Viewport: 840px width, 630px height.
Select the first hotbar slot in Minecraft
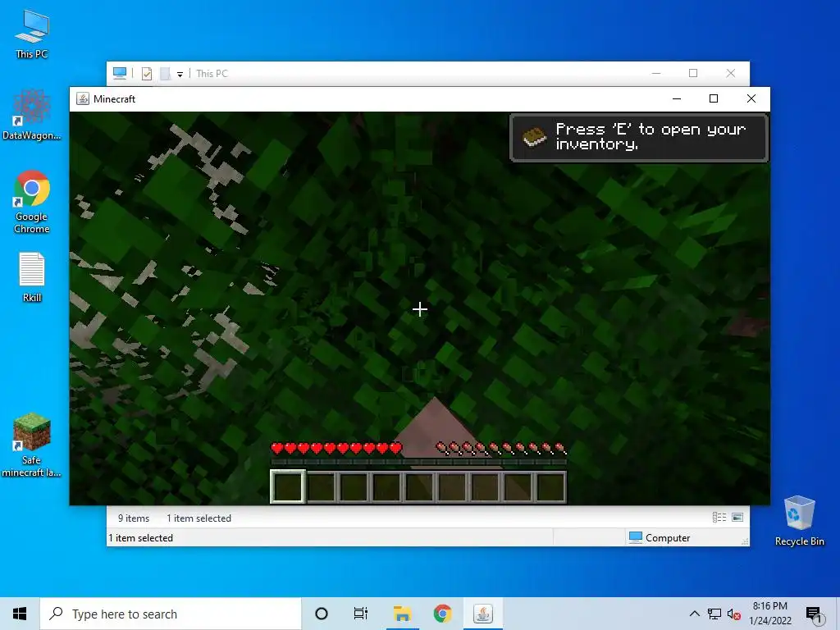(x=288, y=486)
